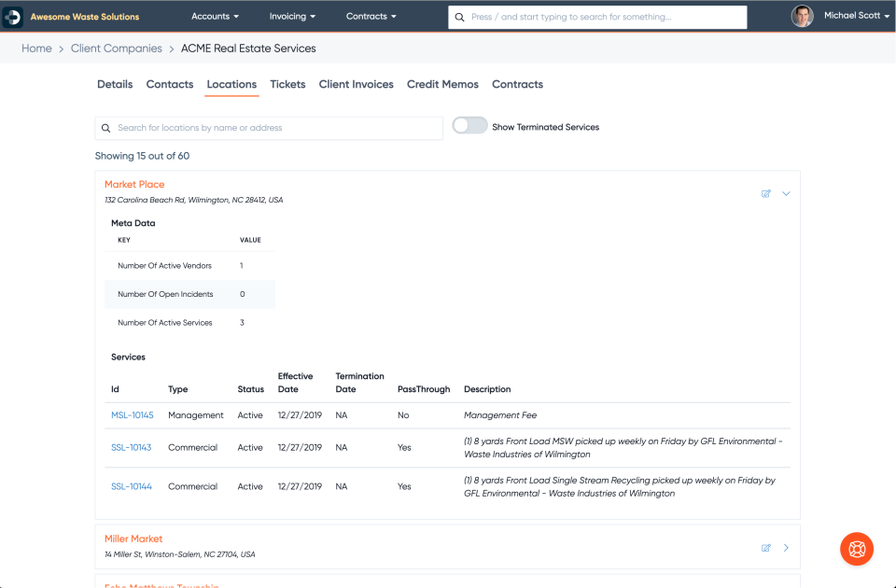This screenshot has width=896, height=588.
Task: Open the Invoicing dropdown menu
Action: point(292,16)
